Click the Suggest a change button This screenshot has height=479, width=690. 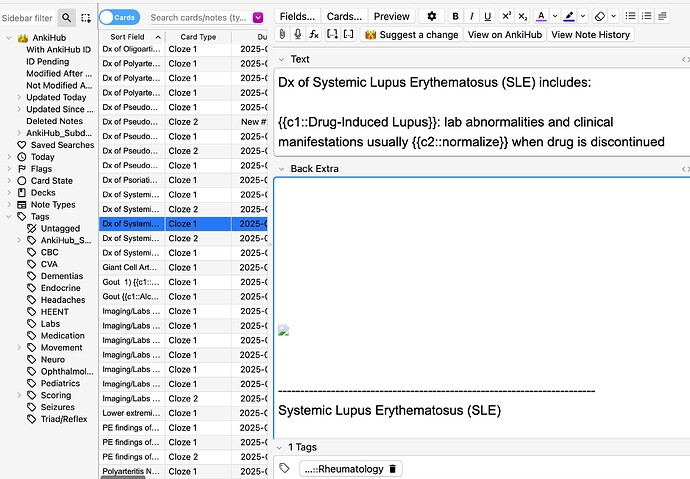click(x=411, y=34)
